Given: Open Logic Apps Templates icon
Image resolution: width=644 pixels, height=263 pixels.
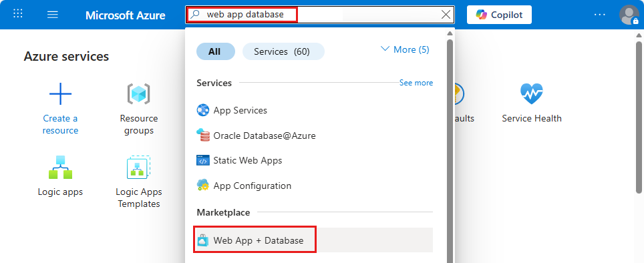Looking at the screenshot, I should coord(138,167).
